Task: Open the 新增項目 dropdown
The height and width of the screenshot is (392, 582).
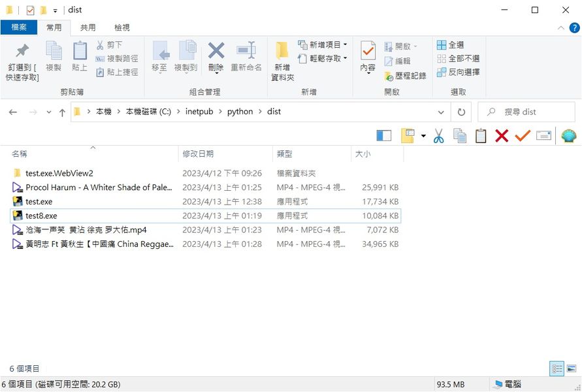Action: tap(323, 45)
